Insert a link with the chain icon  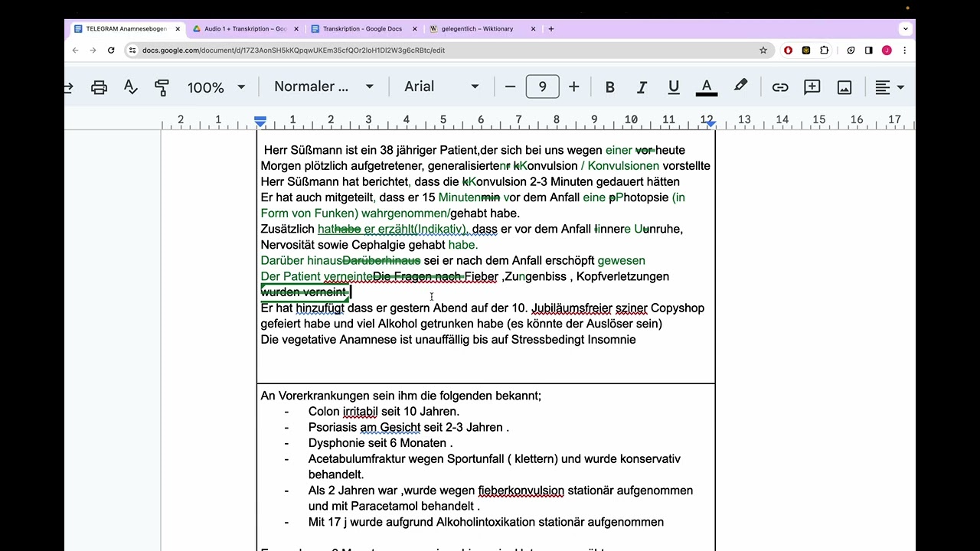coord(780,87)
